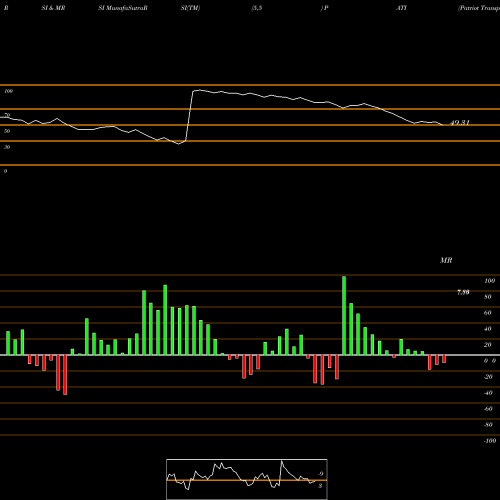Click the 60 label on MR axis
Screen dimensions: 500x500
point(488,313)
